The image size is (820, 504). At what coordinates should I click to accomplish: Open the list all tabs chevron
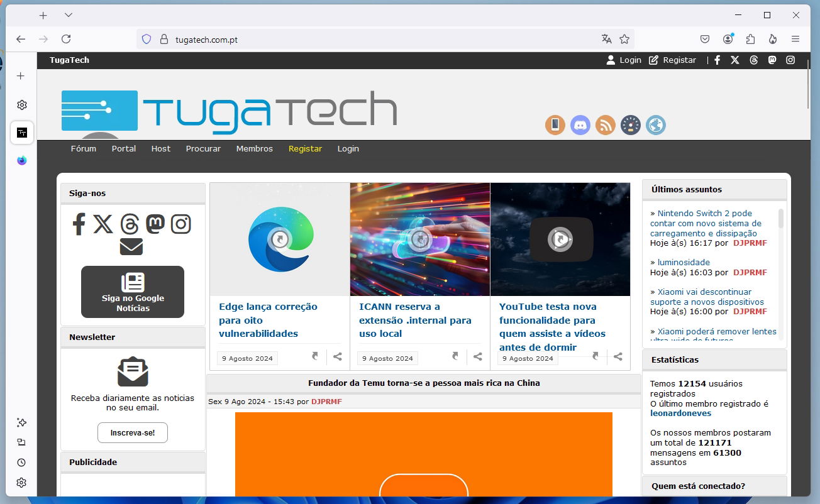[69, 15]
